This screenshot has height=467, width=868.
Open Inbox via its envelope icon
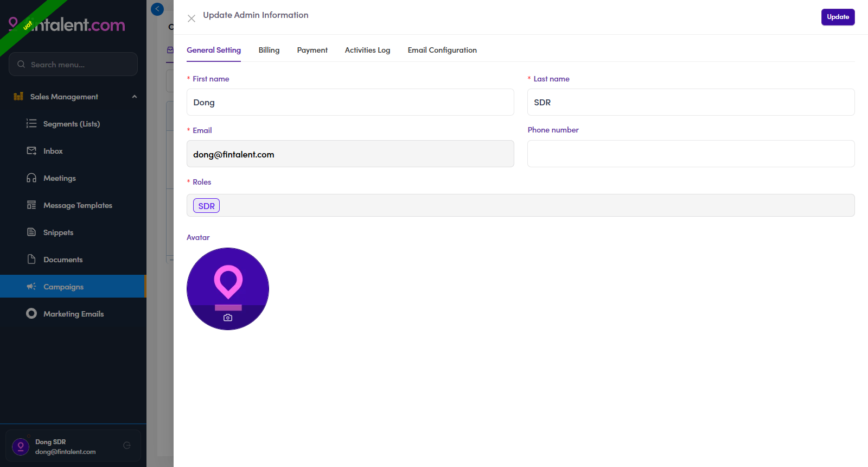31,151
